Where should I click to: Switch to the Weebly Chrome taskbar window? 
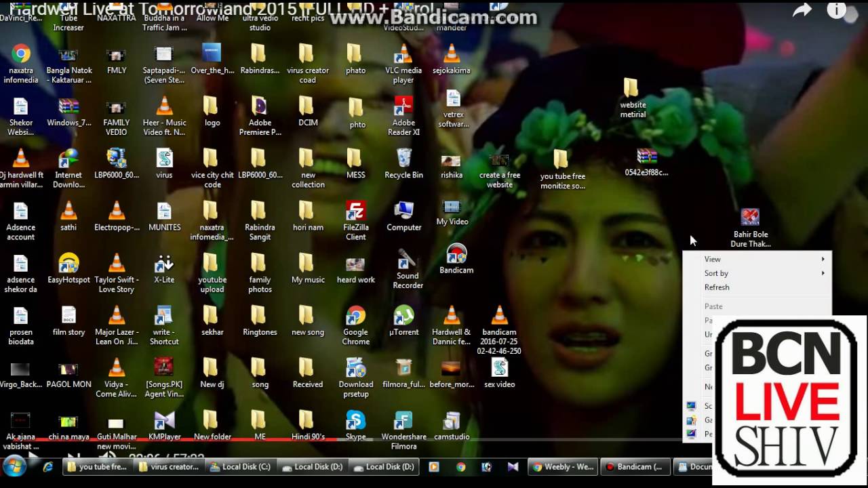[564, 466]
